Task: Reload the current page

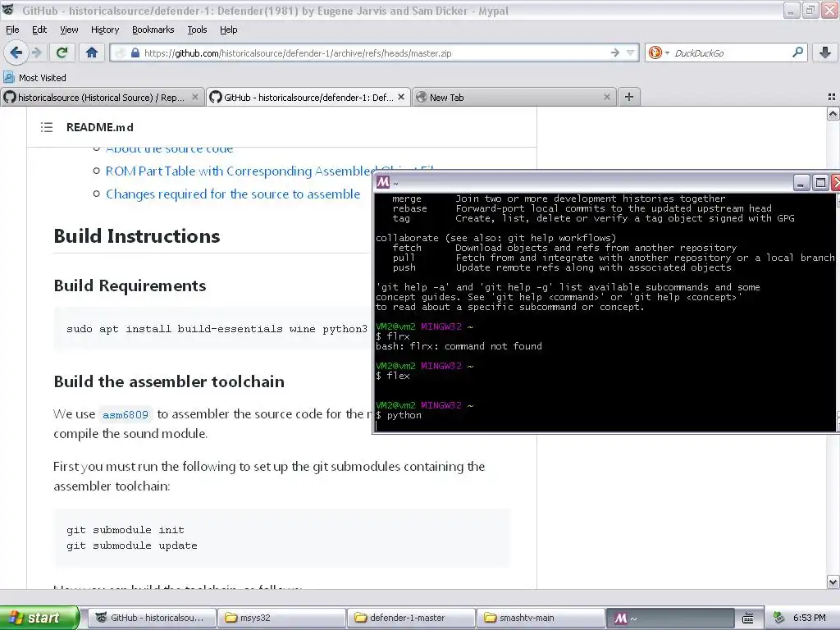Action: [62, 52]
